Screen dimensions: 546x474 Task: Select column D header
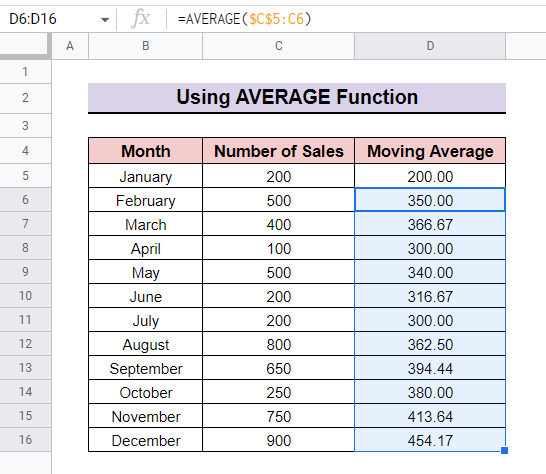[430, 46]
